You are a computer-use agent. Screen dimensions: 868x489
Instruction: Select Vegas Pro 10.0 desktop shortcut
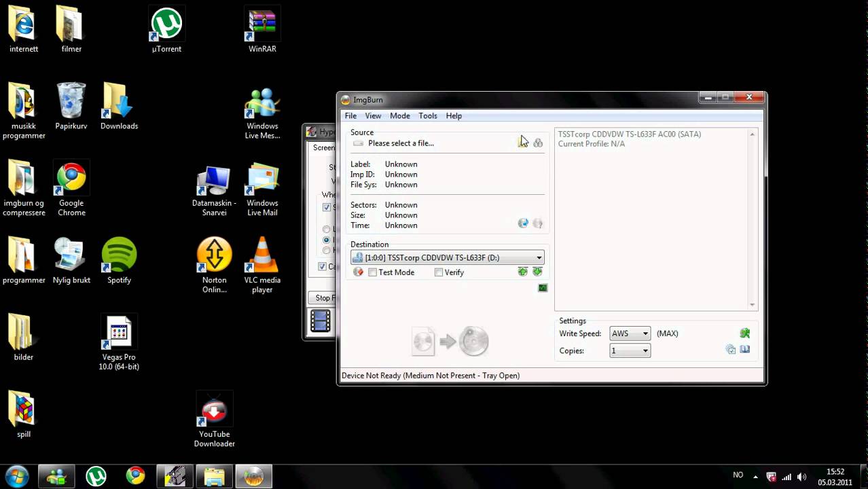point(119,343)
